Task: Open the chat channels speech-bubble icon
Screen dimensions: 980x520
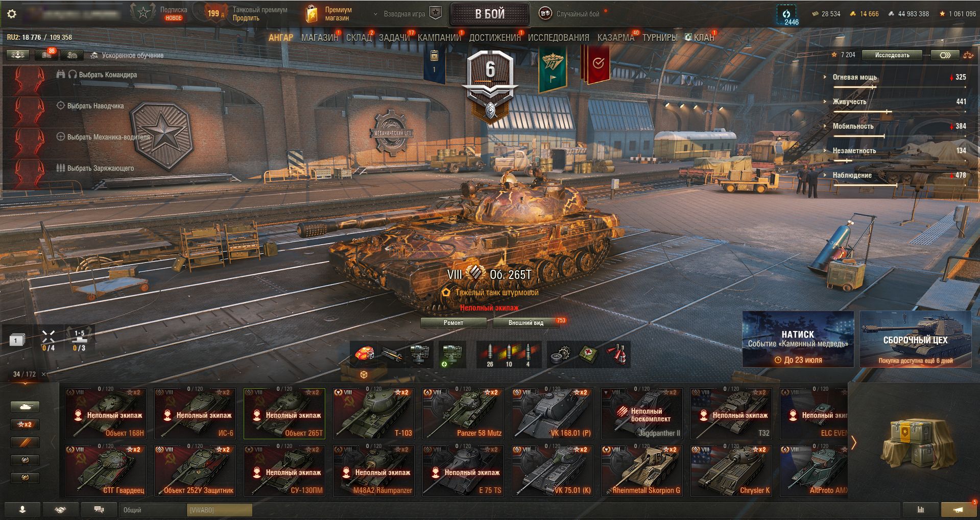Action: [100, 510]
